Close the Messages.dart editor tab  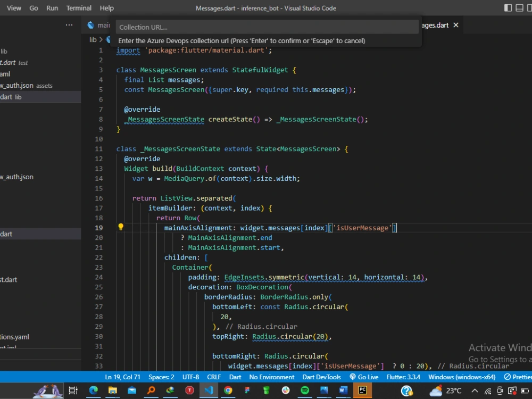point(456,25)
